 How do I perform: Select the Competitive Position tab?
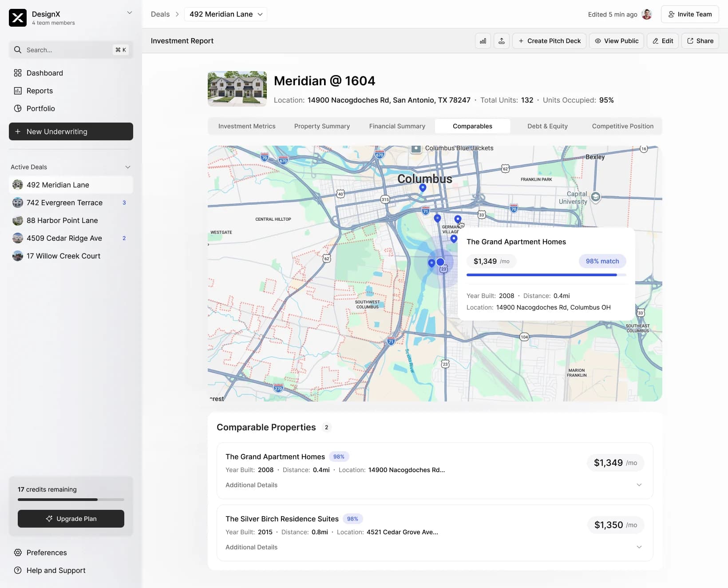[x=623, y=126]
